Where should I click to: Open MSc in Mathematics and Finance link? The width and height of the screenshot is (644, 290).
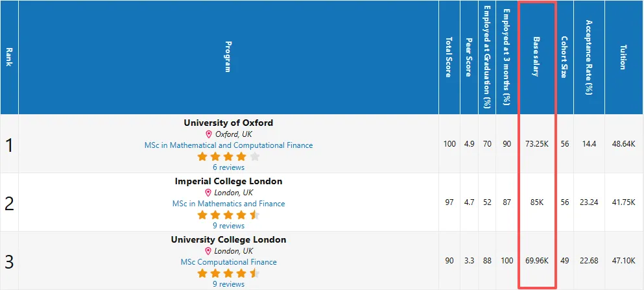pyautogui.click(x=228, y=204)
